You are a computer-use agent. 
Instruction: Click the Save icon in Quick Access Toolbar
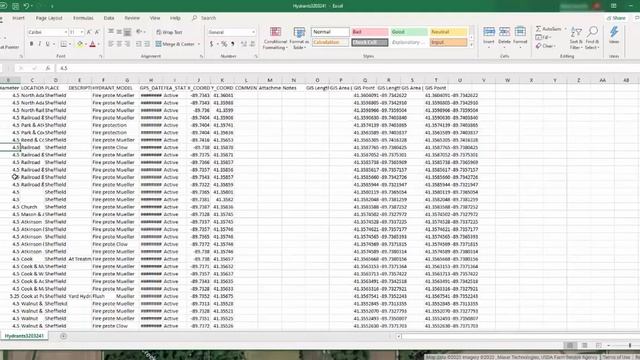[x=15, y=6]
